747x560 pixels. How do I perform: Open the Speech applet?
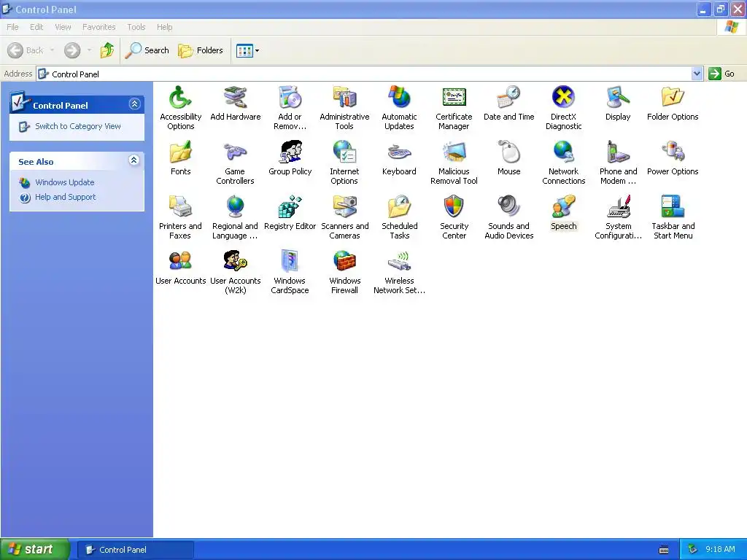click(x=564, y=213)
